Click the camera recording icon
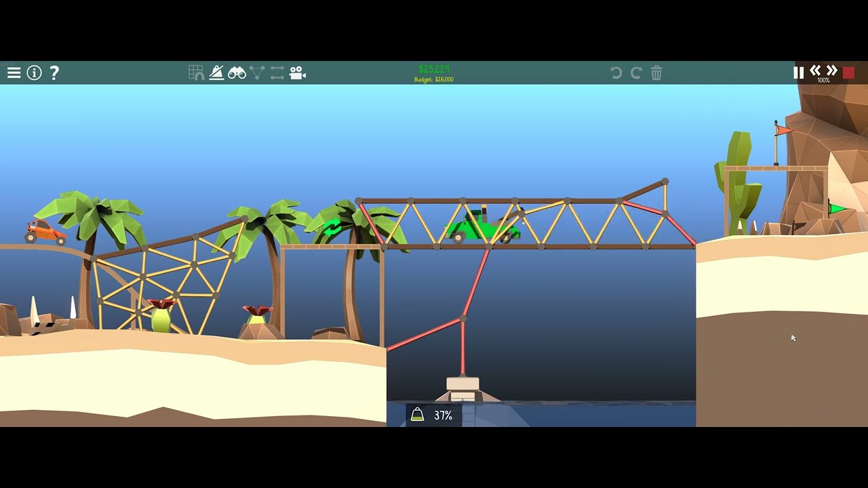This screenshot has height=488, width=868. [298, 73]
